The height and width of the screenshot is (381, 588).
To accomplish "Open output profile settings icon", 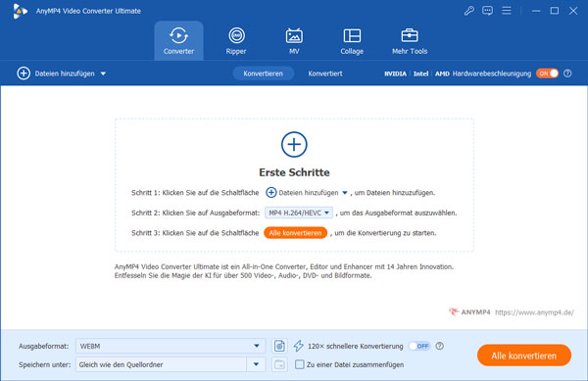I will pos(279,346).
